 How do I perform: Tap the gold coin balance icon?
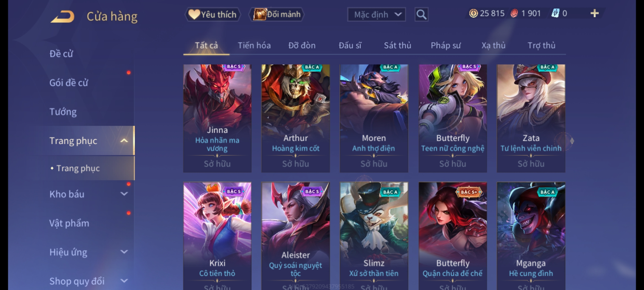(x=473, y=13)
